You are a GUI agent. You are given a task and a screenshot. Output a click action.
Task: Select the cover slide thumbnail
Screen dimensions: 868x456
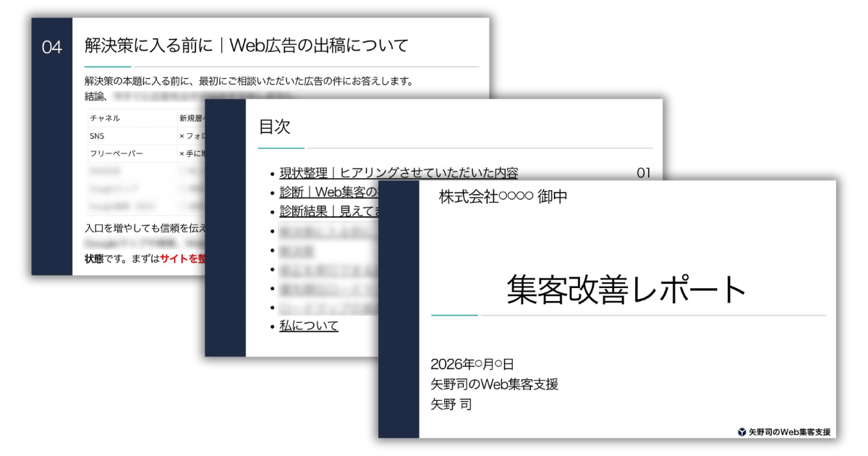[607, 309]
